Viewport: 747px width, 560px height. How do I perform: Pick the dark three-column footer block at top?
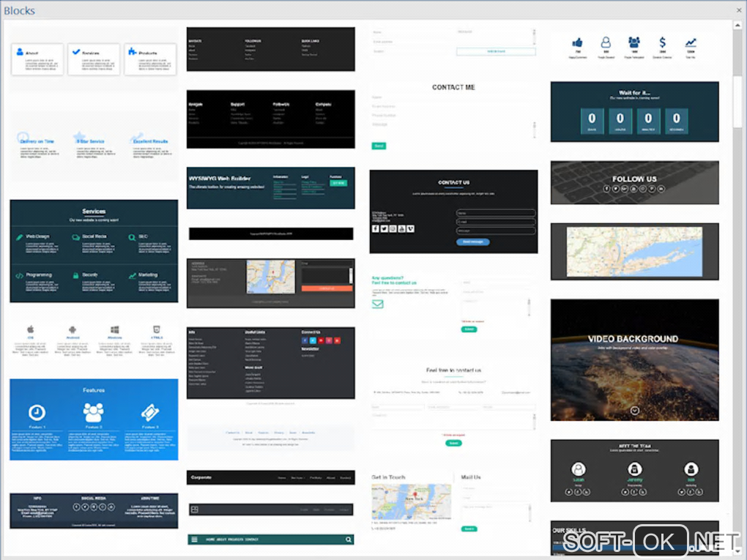pyautogui.click(x=270, y=49)
